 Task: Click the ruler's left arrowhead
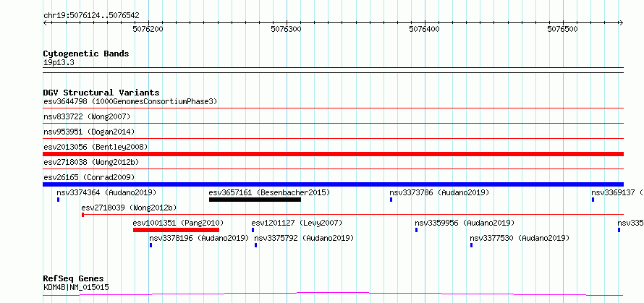[45, 22]
